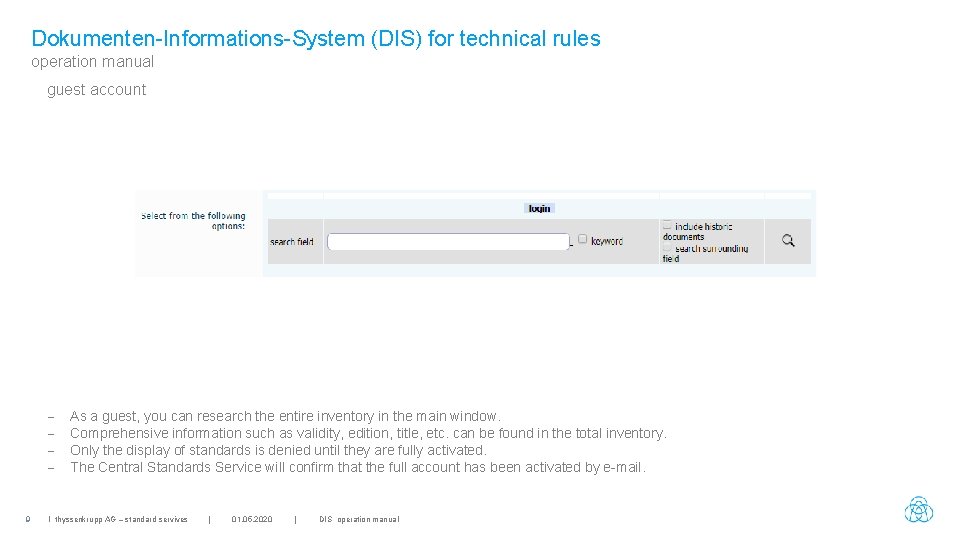Viewport: 960px width, 540px height.
Task: Click bullet 'The Central Standards Service will confirm'
Action: [358, 468]
